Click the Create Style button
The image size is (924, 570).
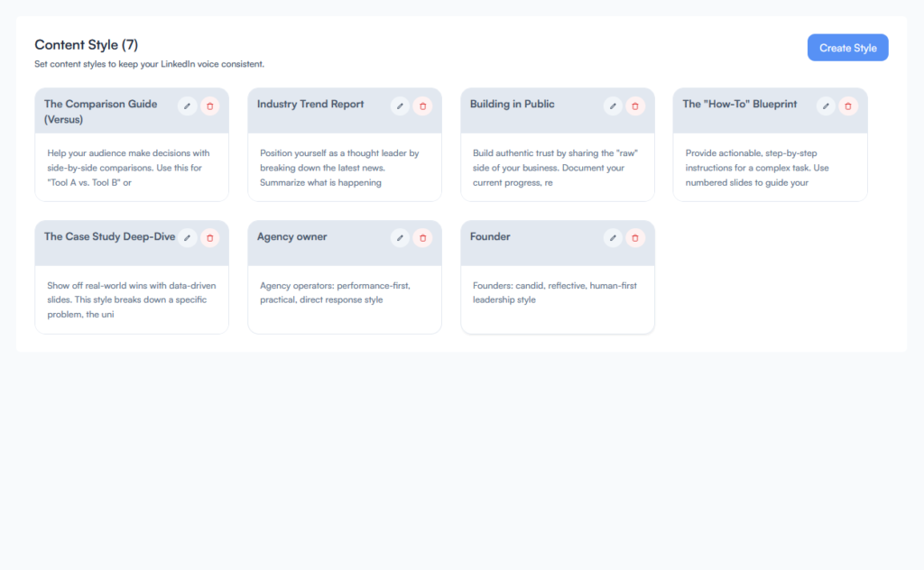847,47
